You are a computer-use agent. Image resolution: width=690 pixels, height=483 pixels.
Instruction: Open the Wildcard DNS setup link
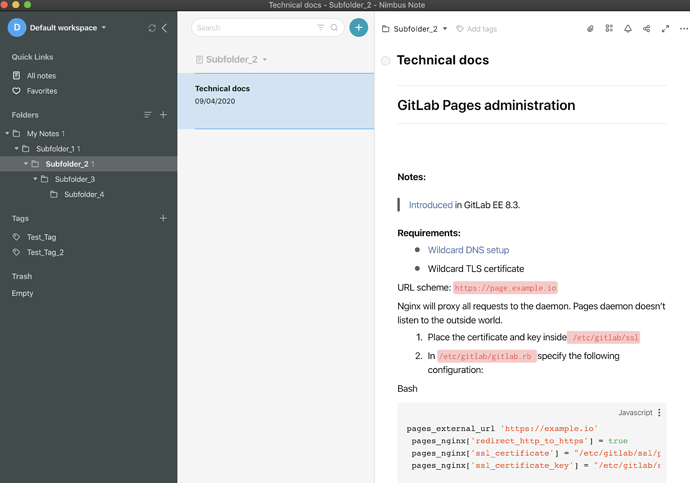click(468, 250)
